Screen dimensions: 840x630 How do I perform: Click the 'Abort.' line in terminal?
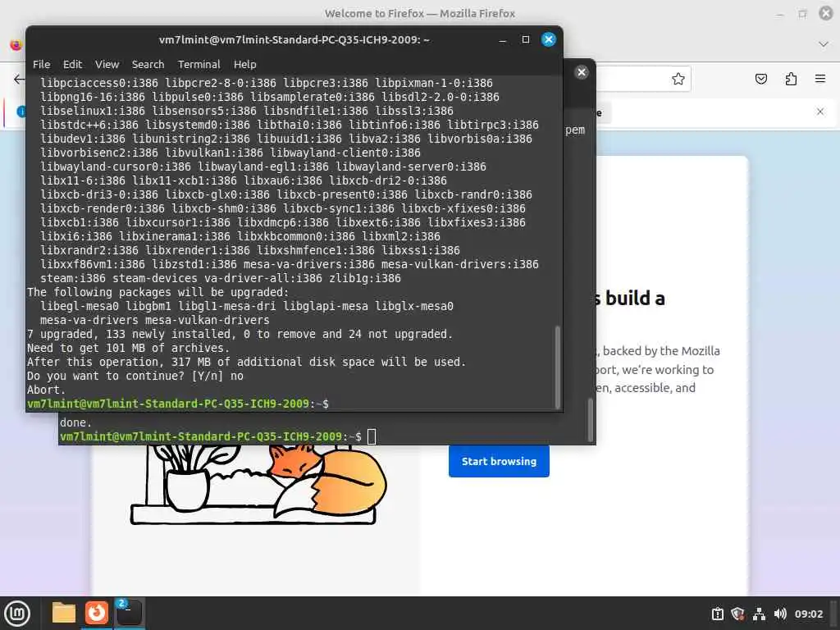point(46,390)
